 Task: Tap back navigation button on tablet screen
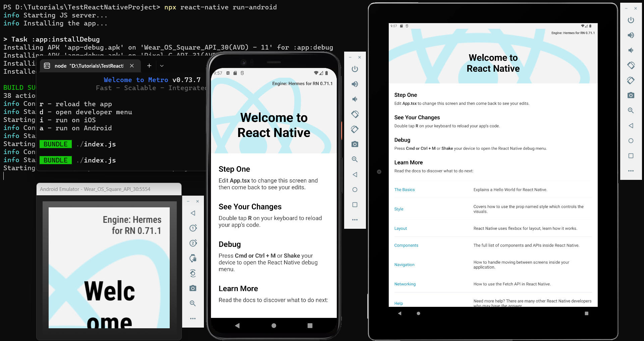click(400, 314)
